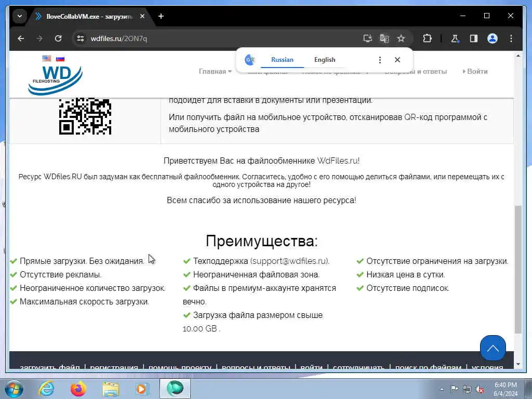Open Action Center flag icon
The width and height of the screenshot is (532, 399).
454,389
